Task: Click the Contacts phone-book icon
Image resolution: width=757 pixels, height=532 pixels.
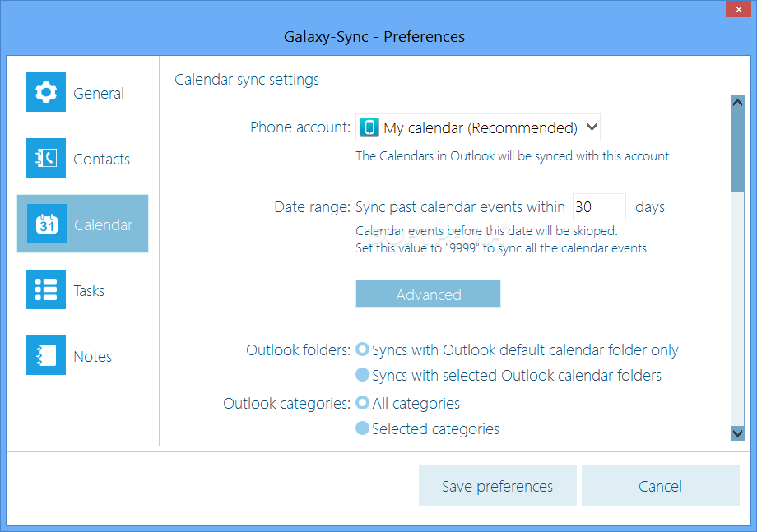Action: tap(46, 158)
